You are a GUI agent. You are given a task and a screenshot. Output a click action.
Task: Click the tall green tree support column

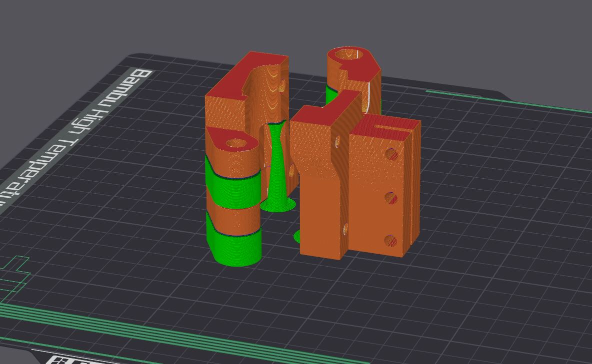[276, 160]
